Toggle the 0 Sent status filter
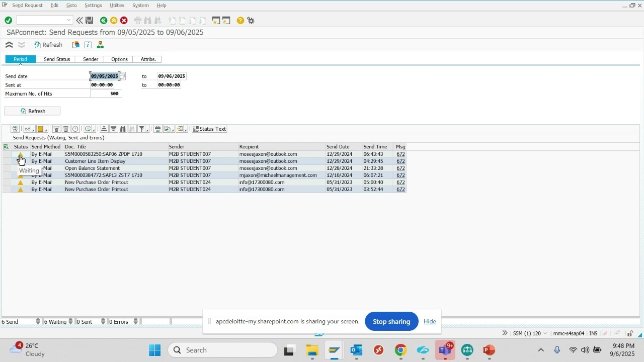This screenshot has height=362, width=644. (x=91, y=322)
